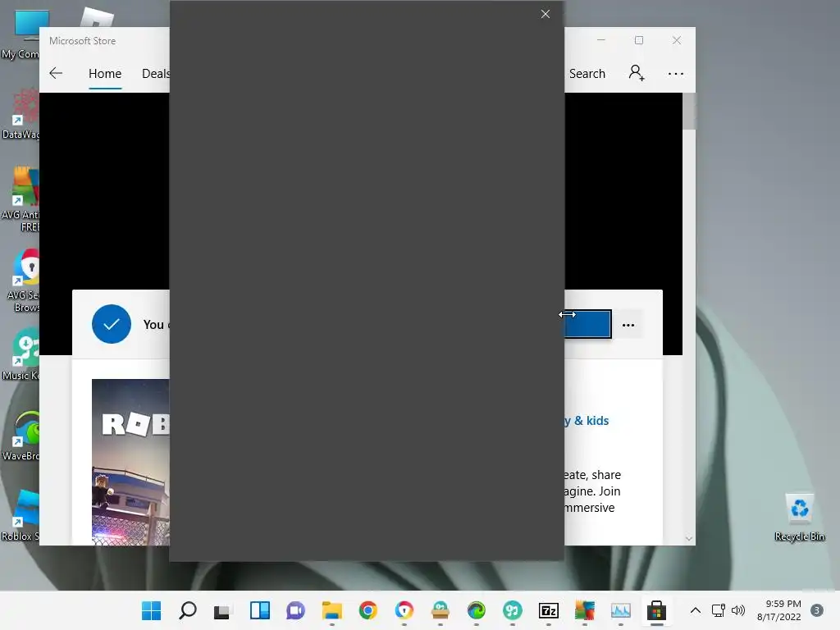The height and width of the screenshot is (630, 840).
Task: Select AVG Antivirus FREE desktop shortcut
Action: pos(20,199)
